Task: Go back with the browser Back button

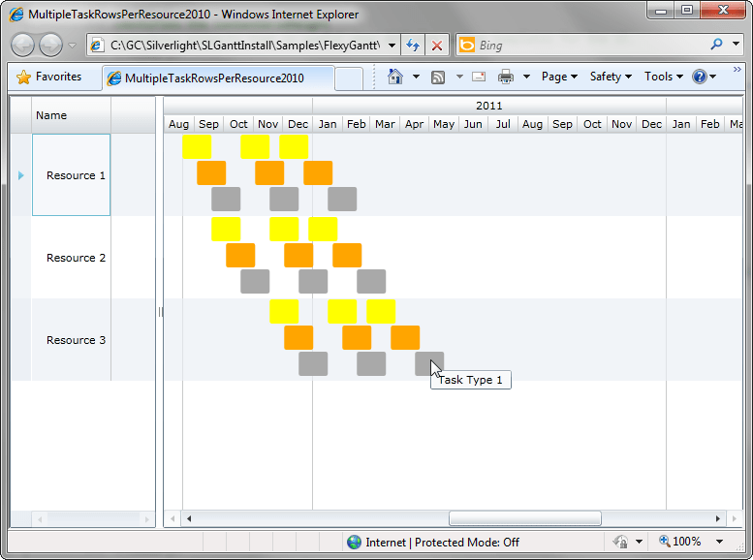Action: coord(22,46)
